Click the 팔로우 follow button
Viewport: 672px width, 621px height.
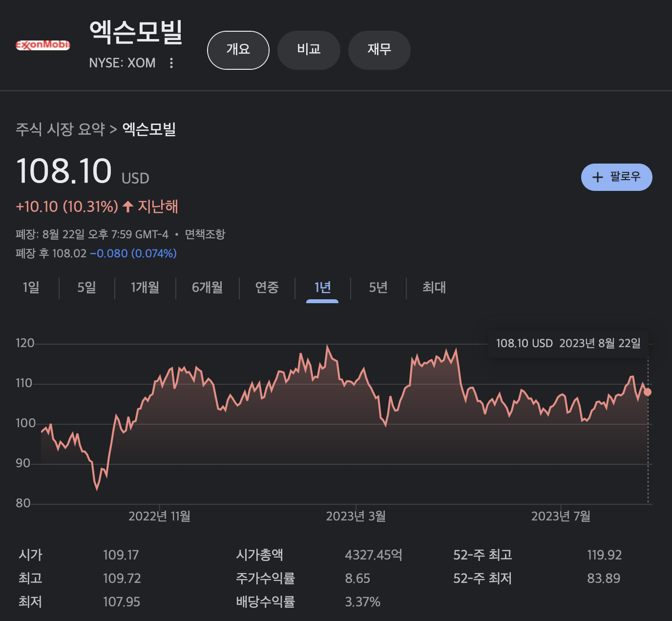tap(616, 177)
